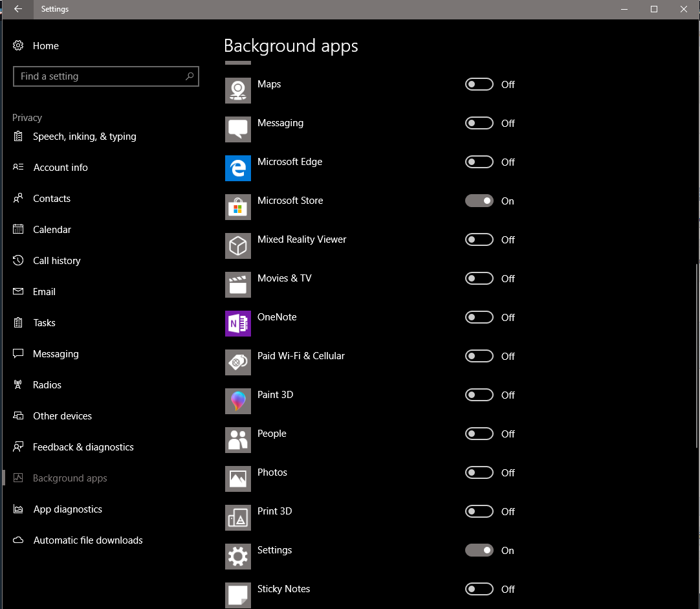This screenshot has width=700, height=609.
Task: Click the OneNote app icon
Action: pyautogui.click(x=238, y=324)
